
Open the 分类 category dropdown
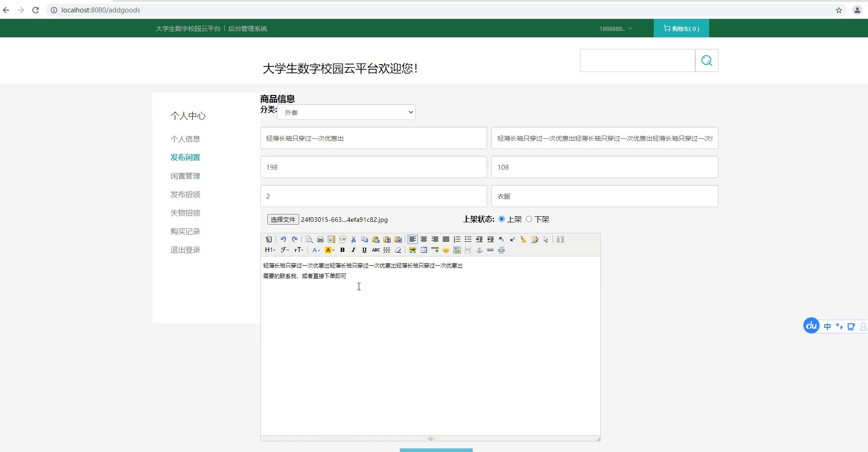tap(346, 112)
